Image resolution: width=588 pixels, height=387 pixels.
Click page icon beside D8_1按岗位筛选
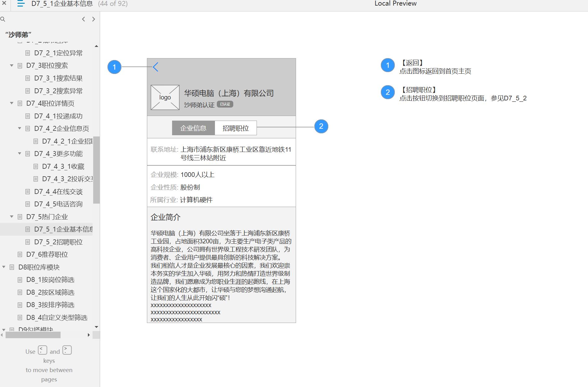coord(20,279)
